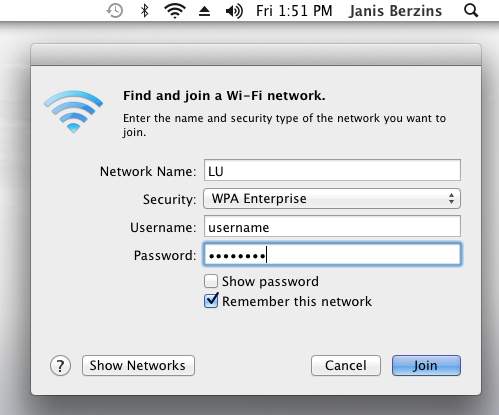The image size is (499, 415).
Task: Click the eject icon in menu bar
Action: pos(204,11)
